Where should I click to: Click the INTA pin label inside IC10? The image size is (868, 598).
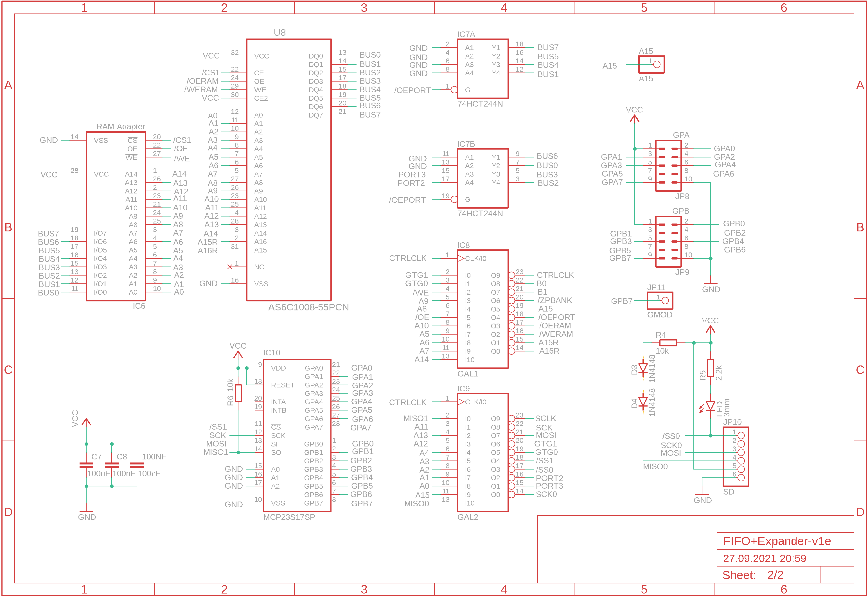click(x=278, y=402)
